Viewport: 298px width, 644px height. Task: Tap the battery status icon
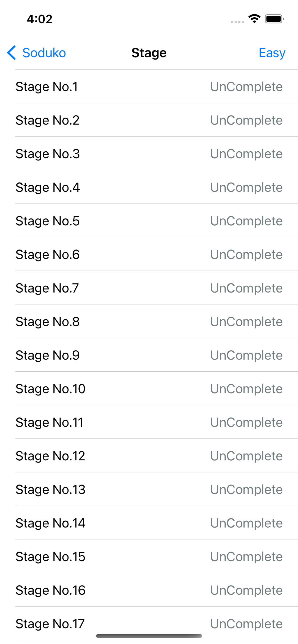point(274,19)
